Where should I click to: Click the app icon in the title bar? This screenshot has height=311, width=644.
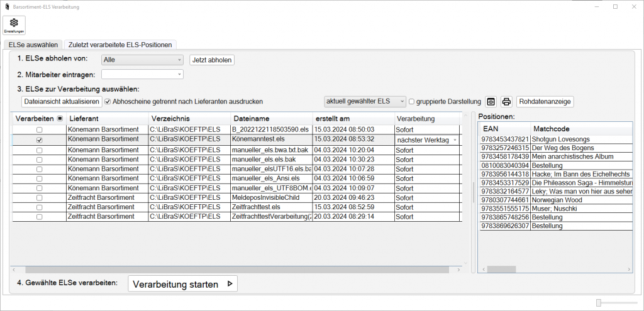[6, 6]
